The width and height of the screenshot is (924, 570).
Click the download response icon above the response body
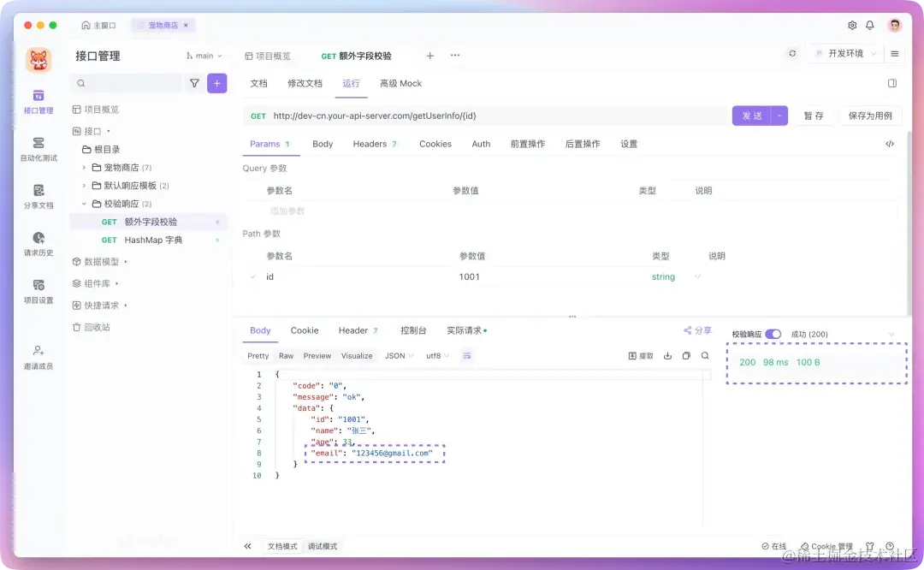(667, 355)
